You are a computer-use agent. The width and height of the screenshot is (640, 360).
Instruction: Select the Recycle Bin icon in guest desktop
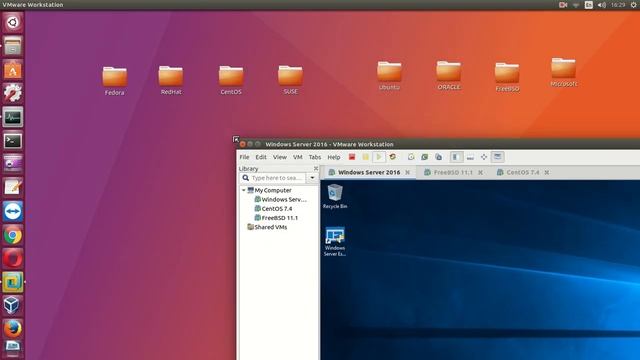pyautogui.click(x=335, y=196)
